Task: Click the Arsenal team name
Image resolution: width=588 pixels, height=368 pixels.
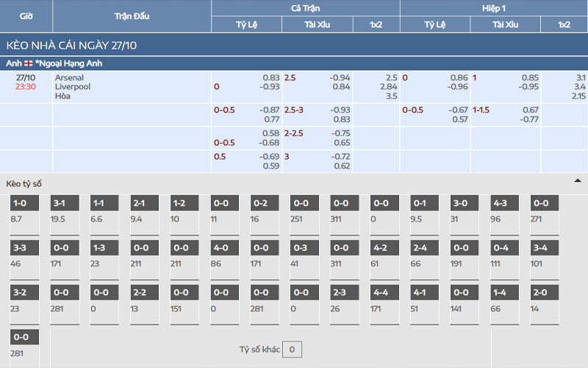Action: point(69,77)
